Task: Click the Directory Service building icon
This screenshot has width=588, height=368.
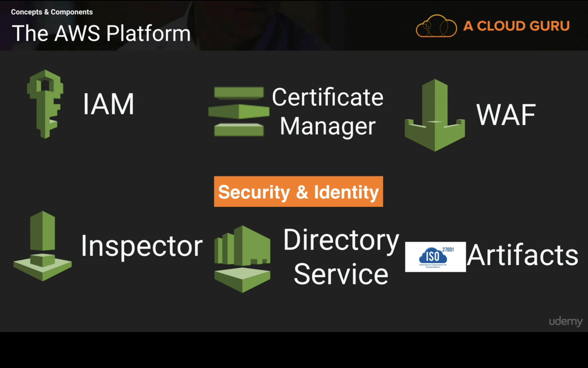Action: (242, 259)
